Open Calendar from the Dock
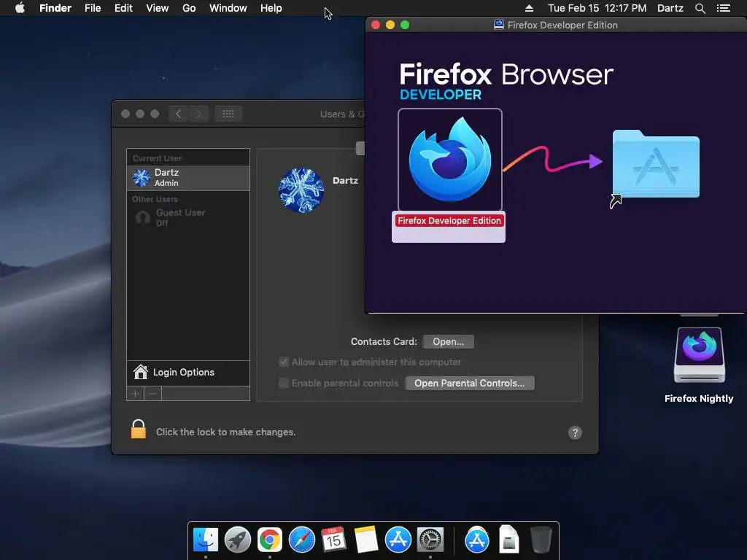Image resolution: width=747 pixels, height=560 pixels. tap(333, 540)
